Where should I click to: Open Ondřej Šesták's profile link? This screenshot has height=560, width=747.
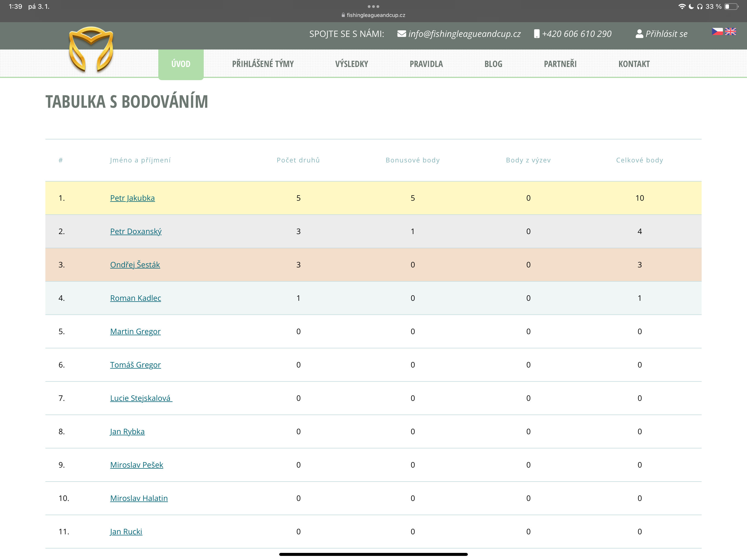point(135,265)
